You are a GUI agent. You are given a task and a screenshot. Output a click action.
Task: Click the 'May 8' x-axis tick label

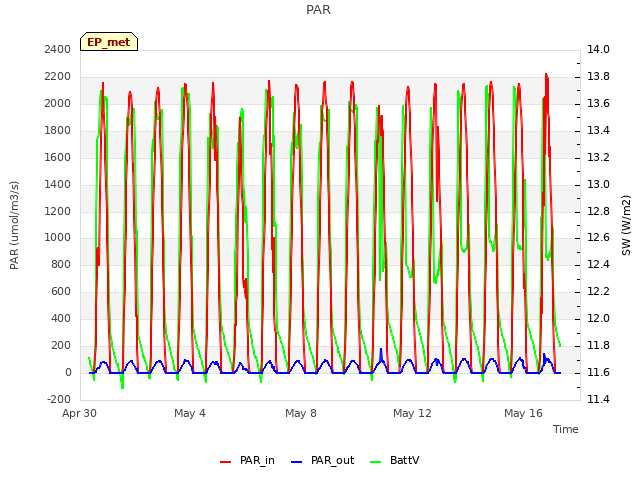coord(301,413)
